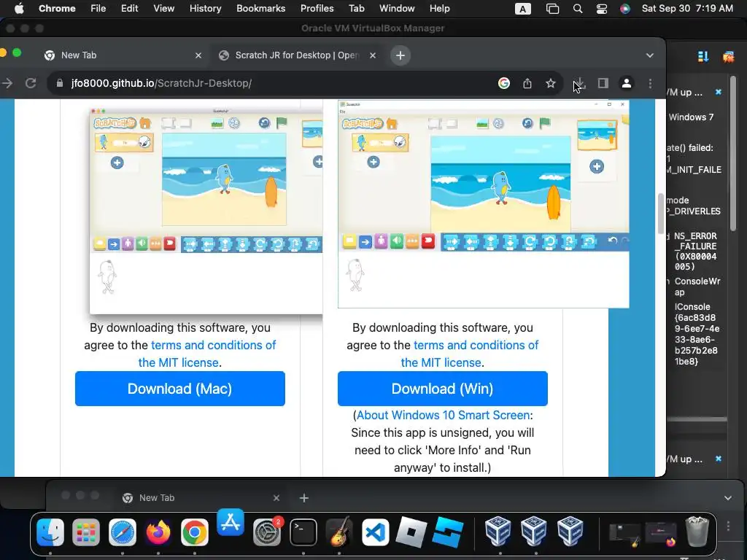Open the History menu
747x560 pixels.
coord(205,8)
